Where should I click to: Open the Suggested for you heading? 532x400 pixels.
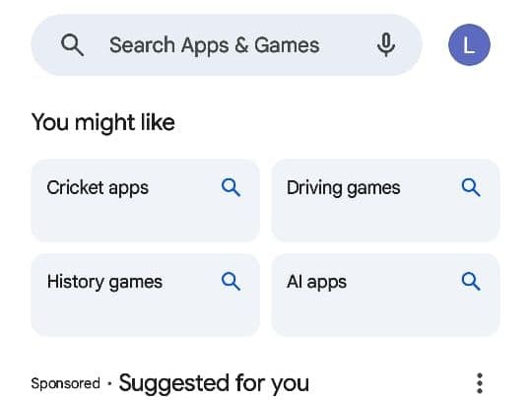(x=214, y=383)
